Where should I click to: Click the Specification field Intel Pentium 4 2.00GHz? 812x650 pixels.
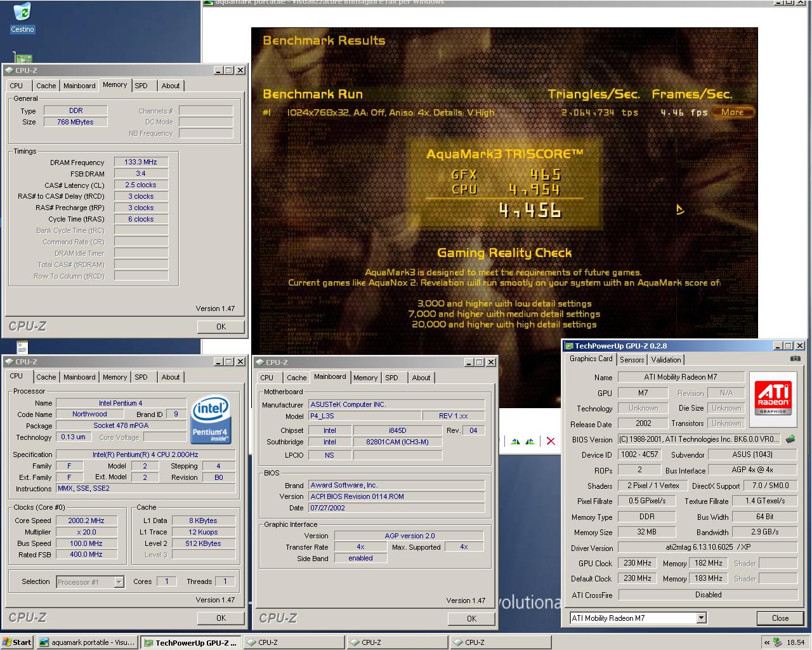(145, 454)
